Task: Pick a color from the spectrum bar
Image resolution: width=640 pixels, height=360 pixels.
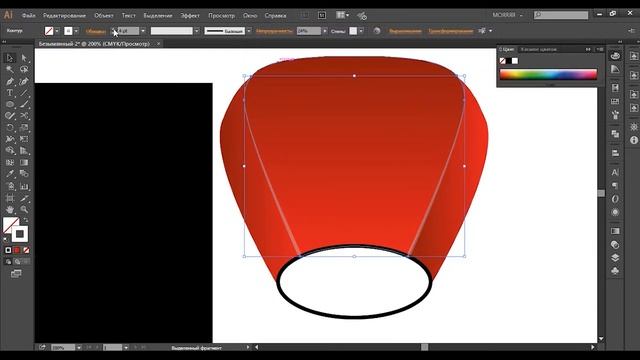Action: [x=548, y=74]
